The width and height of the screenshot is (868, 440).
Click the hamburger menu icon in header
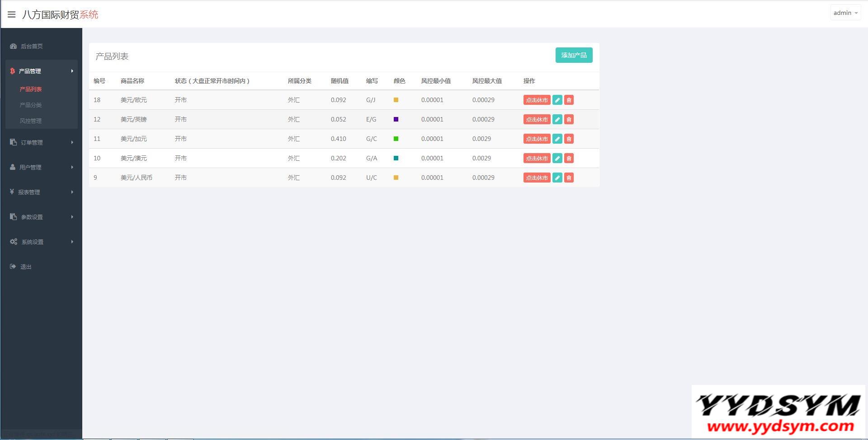tap(12, 14)
